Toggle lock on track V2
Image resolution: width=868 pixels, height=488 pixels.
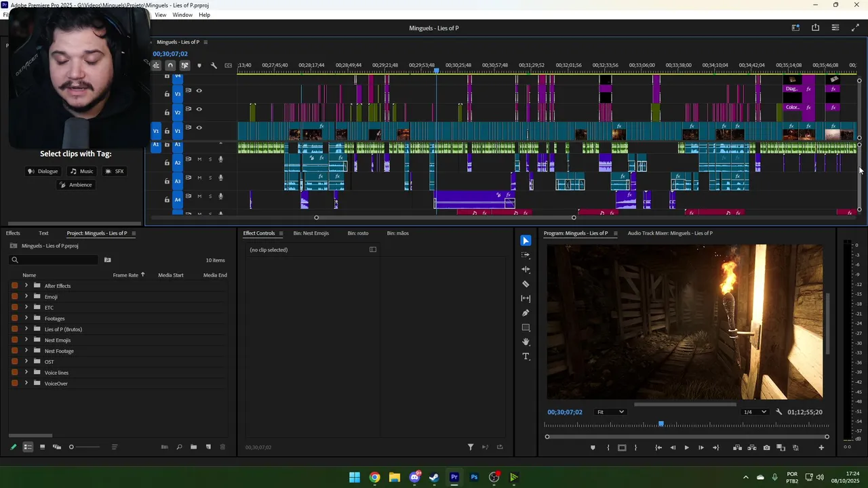pyautogui.click(x=167, y=113)
